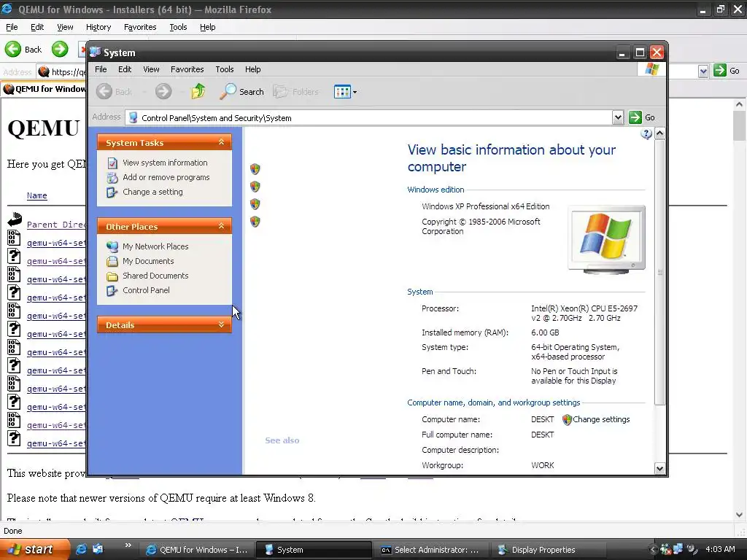747x560 pixels.
Task: Click the Firefox green Forward arrow
Action: coord(60,49)
